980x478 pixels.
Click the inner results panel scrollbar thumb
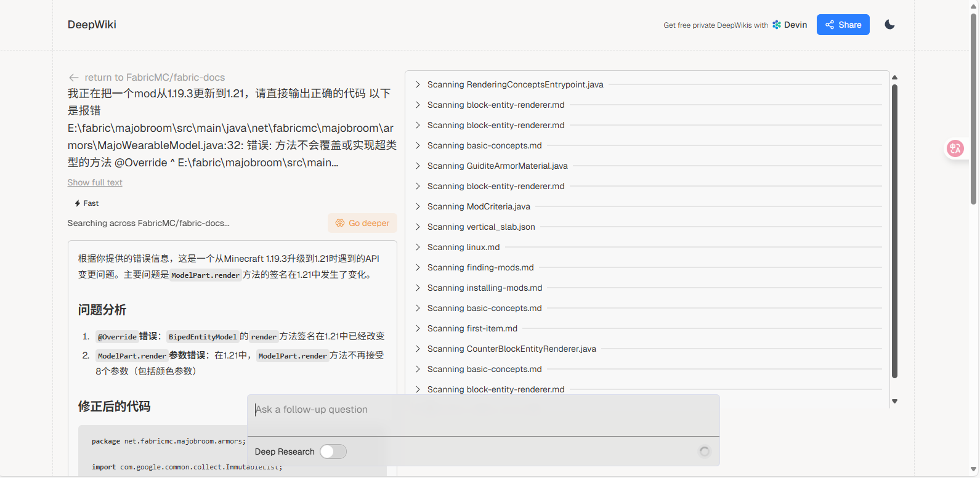pos(894,231)
